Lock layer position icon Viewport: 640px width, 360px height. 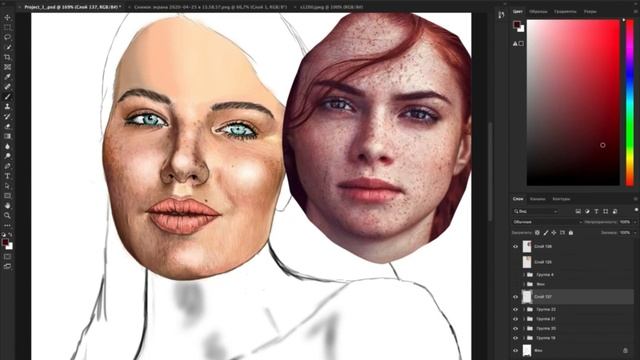click(x=554, y=233)
